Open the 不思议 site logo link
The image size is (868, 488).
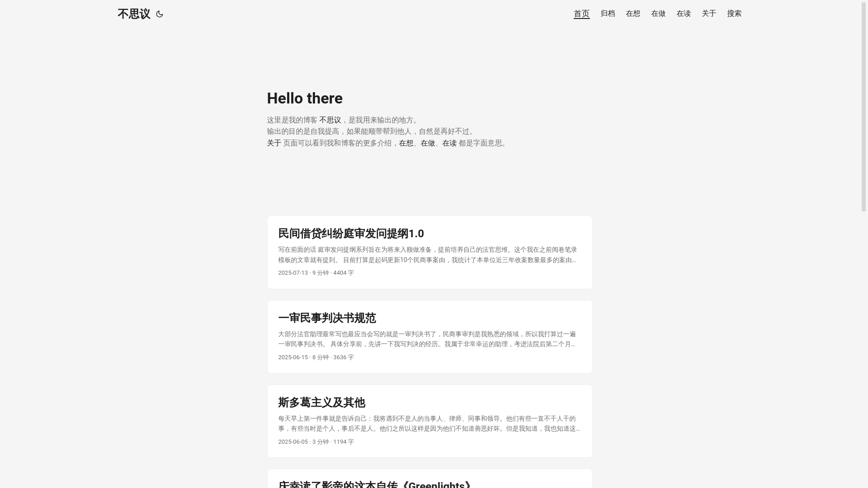point(134,14)
